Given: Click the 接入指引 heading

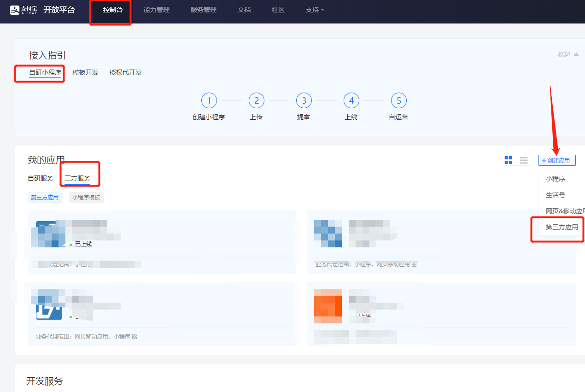Looking at the screenshot, I should [47, 55].
